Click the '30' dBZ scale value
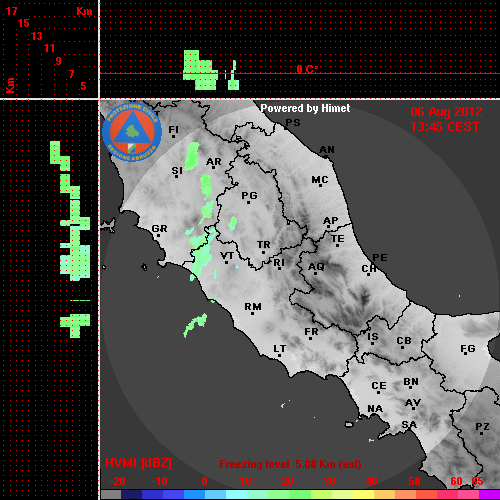The width and height of the screenshot is (500, 500). (329, 481)
